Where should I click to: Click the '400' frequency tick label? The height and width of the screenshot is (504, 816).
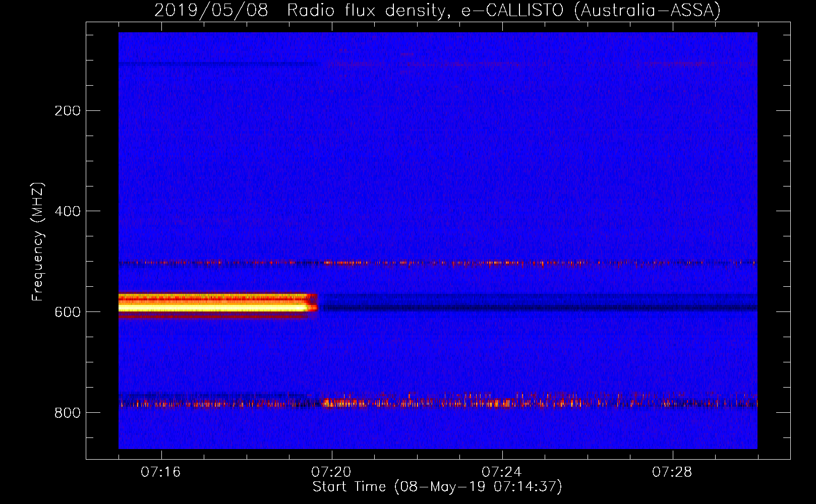click(68, 211)
